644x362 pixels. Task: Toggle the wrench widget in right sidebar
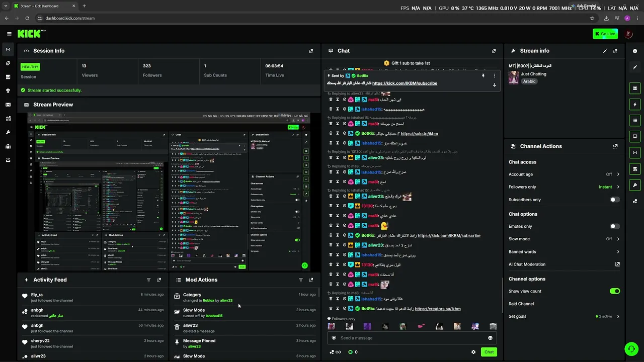coord(635,185)
